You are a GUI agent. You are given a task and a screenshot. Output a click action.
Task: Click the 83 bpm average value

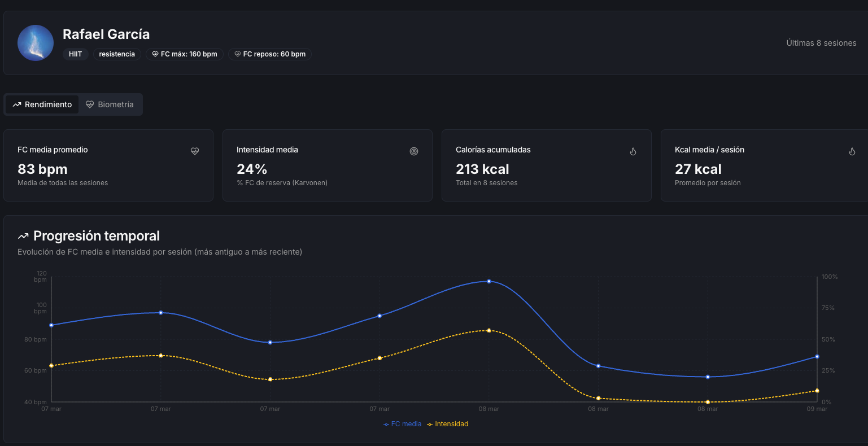(42, 169)
